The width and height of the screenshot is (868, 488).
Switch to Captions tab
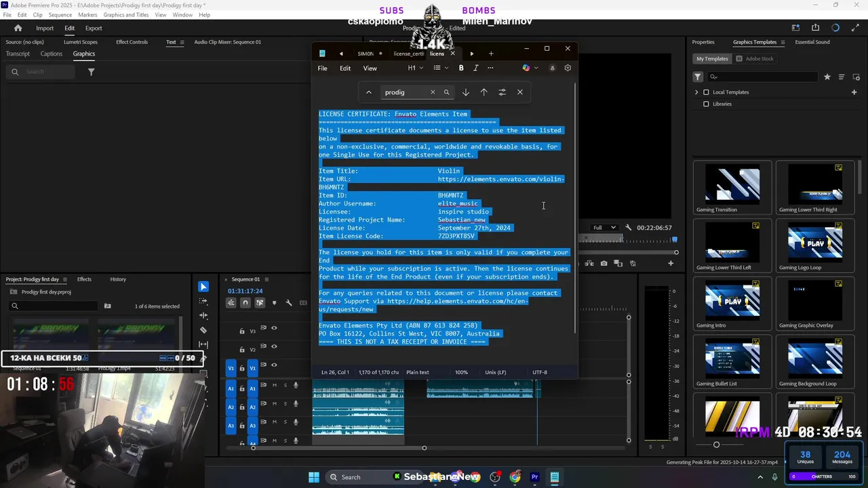click(52, 54)
